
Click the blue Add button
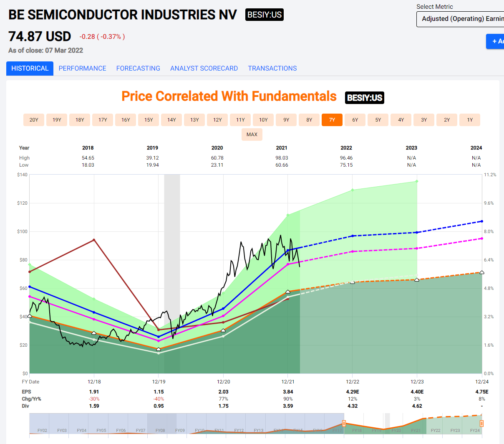coord(495,41)
